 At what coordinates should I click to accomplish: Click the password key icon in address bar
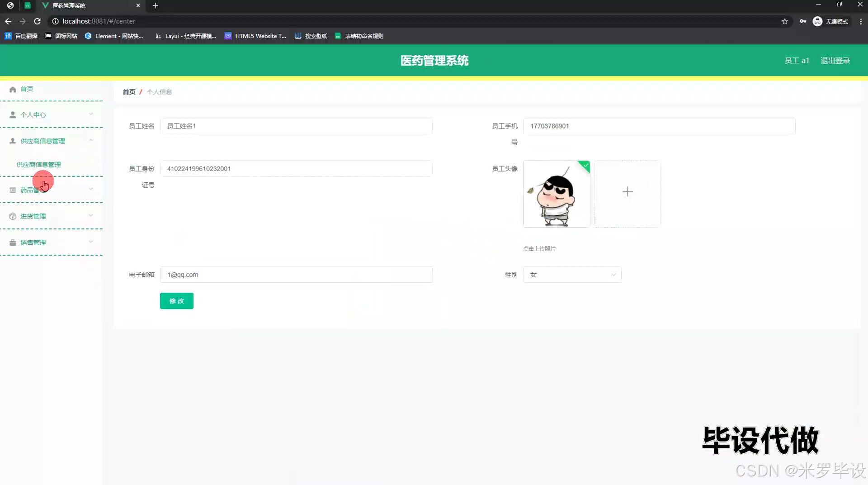tap(803, 21)
